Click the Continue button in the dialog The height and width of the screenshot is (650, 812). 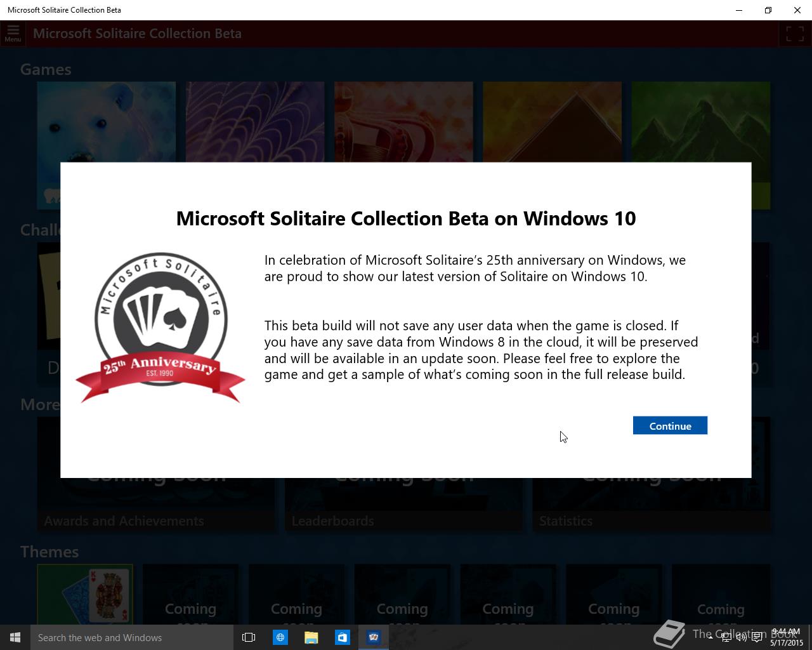click(x=670, y=425)
